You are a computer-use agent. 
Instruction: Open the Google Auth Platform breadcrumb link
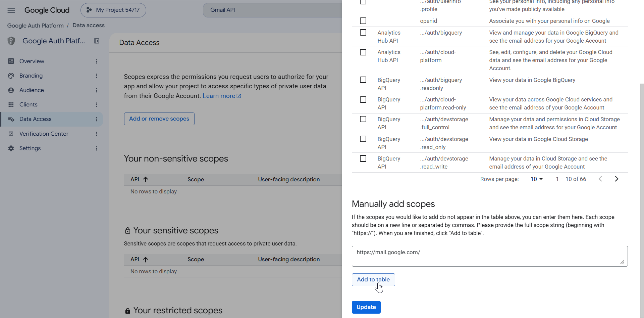36,26
